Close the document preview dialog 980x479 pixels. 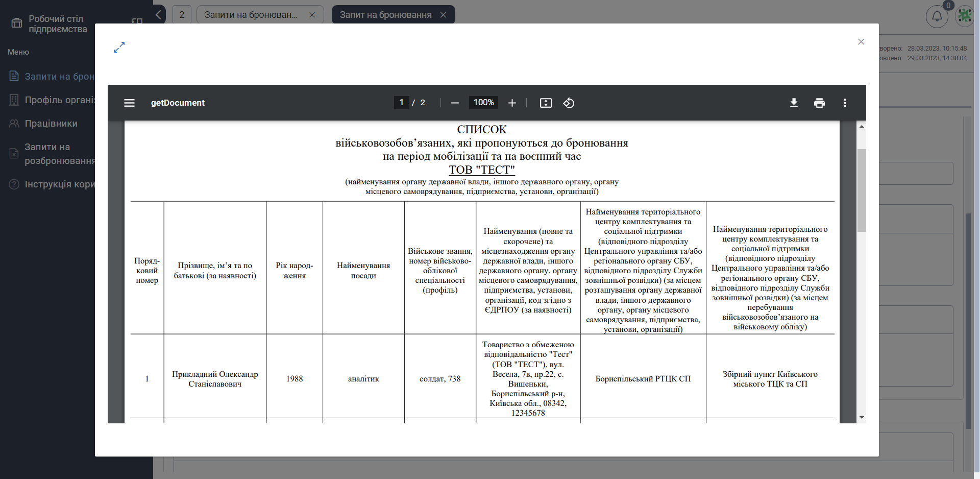click(x=861, y=42)
